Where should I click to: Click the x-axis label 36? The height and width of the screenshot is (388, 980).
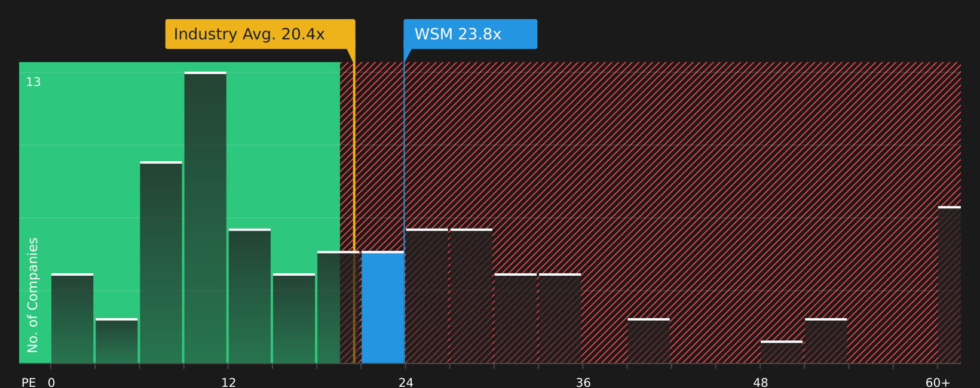click(583, 383)
